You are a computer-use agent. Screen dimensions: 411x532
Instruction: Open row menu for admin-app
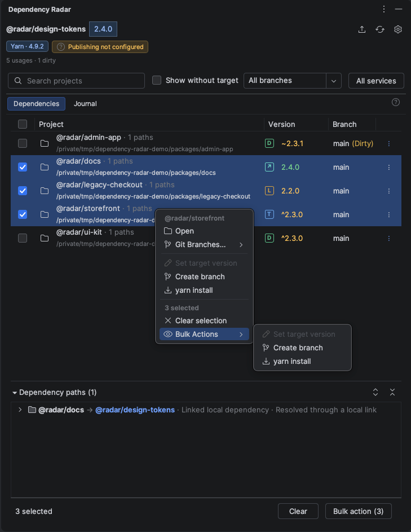pyautogui.click(x=389, y=143)
